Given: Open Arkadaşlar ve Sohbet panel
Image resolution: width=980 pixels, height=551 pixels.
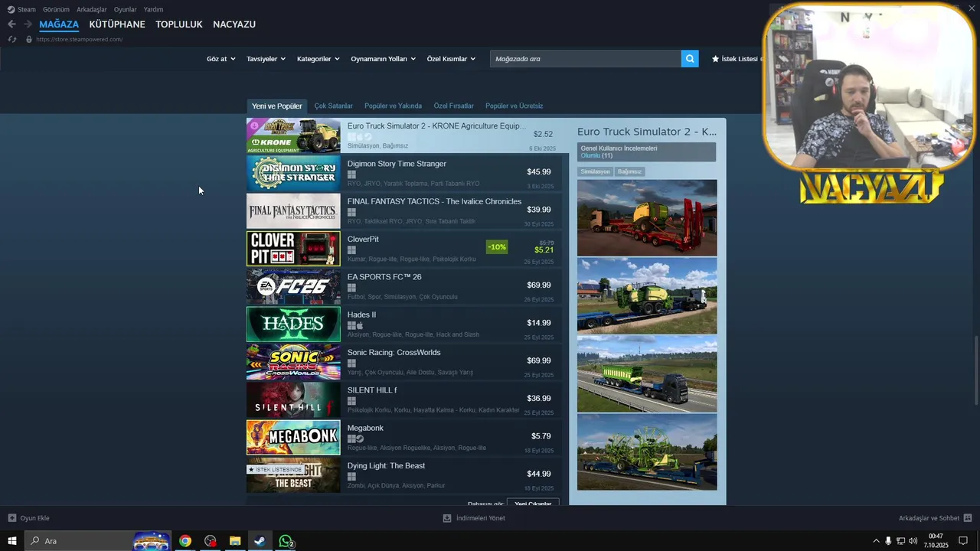Looking at the screenshot, I should click(x=935, y=518).
